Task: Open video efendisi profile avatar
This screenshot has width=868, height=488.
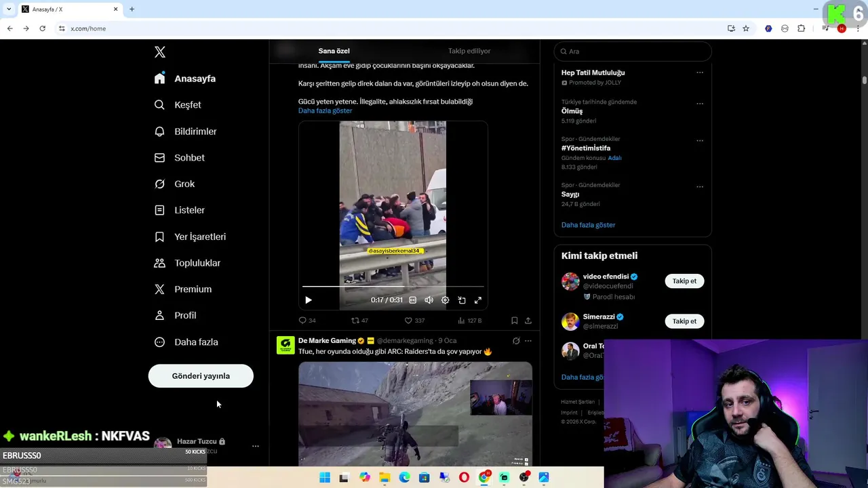Action: click(x=570, y=281)
